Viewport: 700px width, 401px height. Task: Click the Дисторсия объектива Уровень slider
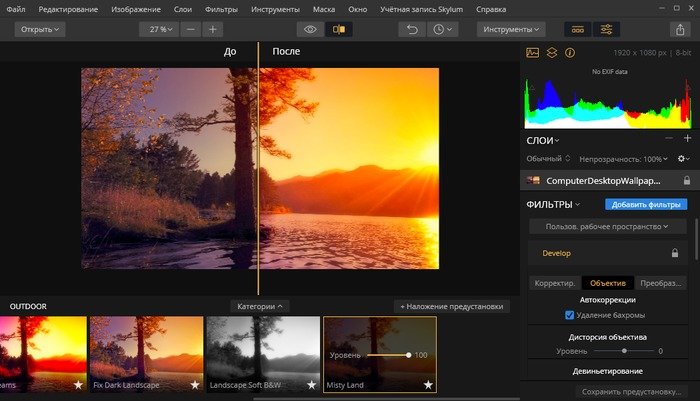624,351
